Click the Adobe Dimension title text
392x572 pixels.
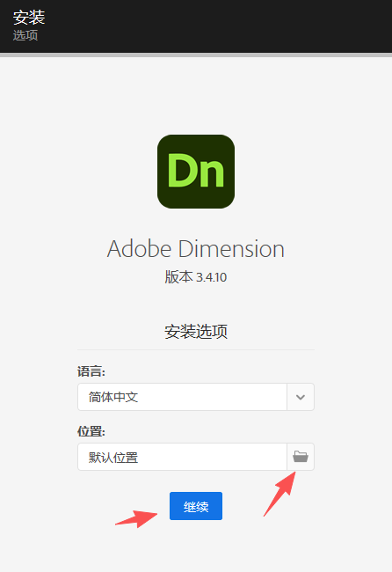[x=196, y=249]
